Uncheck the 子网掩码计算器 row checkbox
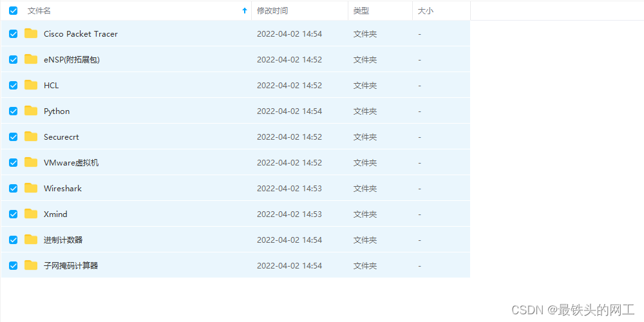644x322 pixels. coord(13,266)
